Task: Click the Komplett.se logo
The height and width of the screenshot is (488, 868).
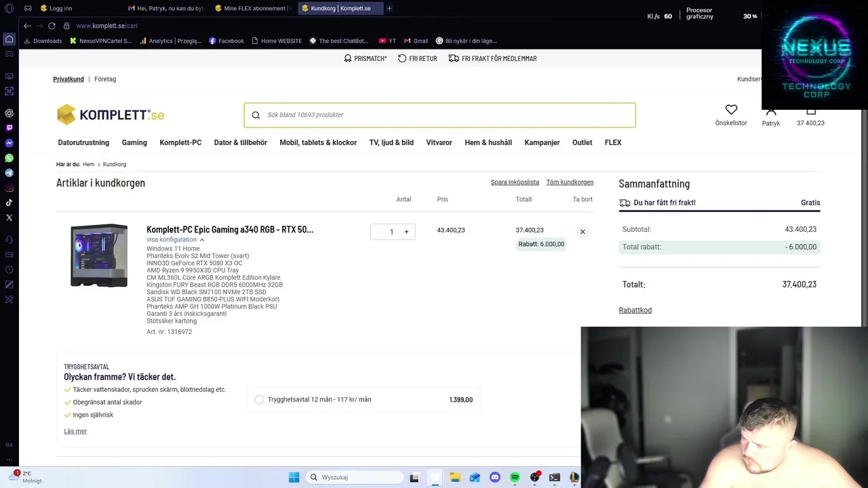Action: (x=111, y=115)
